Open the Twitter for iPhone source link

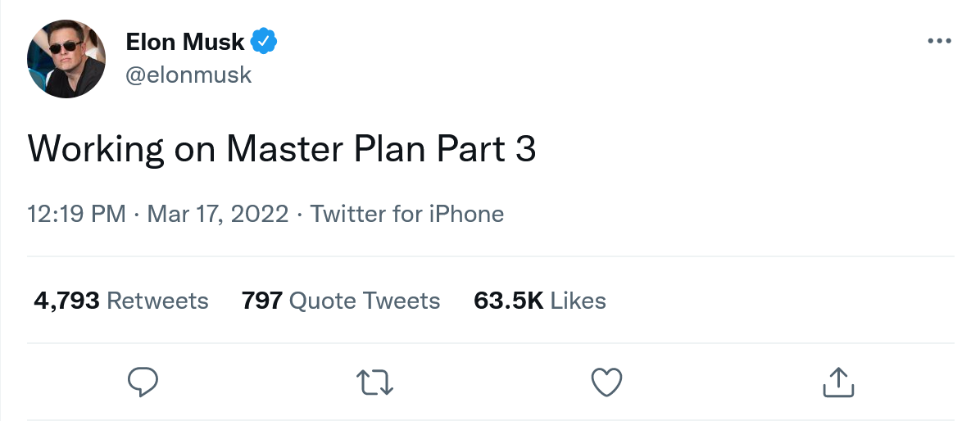click(407, 215)
